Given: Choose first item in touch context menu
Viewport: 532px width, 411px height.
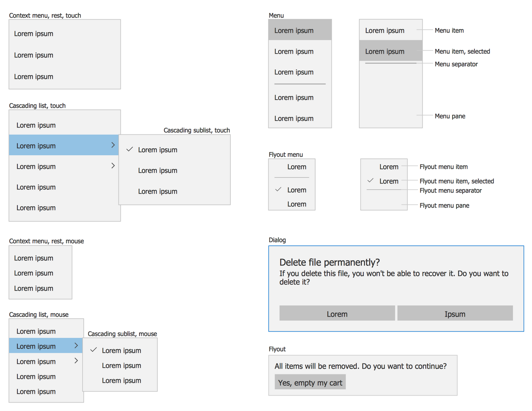Looking at the screenshot, I should coord(34,34).
